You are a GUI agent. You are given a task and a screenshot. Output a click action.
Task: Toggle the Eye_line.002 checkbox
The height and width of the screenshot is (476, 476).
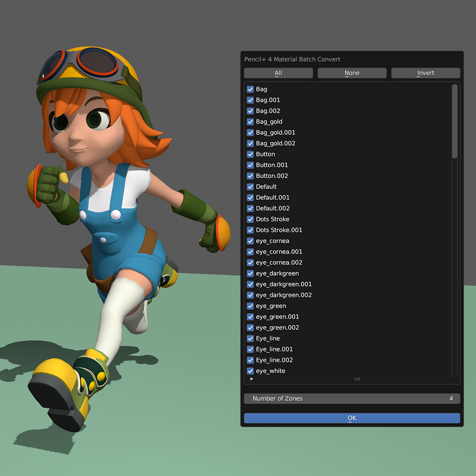pos(250,360)
